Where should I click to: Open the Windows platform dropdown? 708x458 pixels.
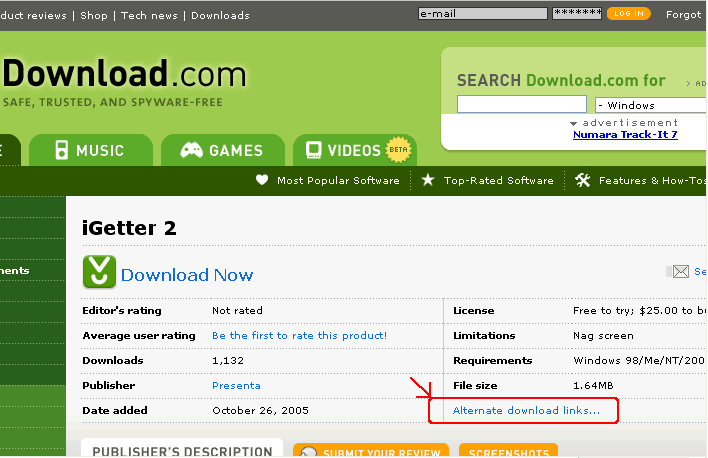651,105
